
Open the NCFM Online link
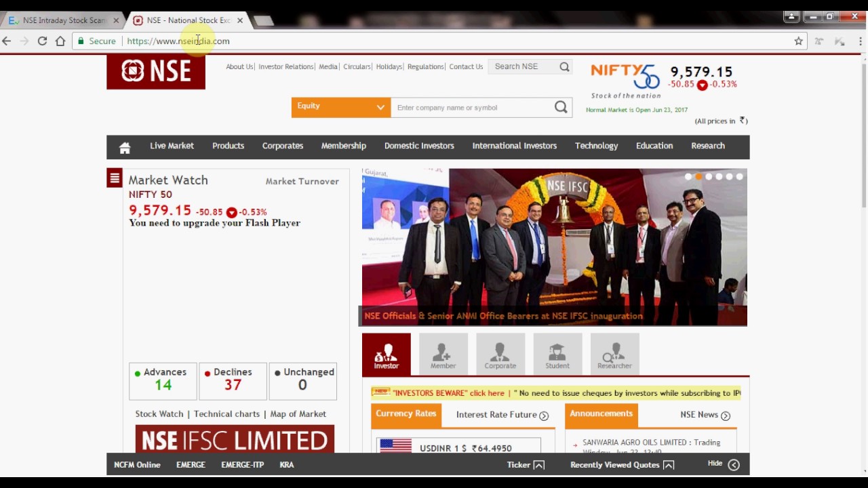[137, 465]
